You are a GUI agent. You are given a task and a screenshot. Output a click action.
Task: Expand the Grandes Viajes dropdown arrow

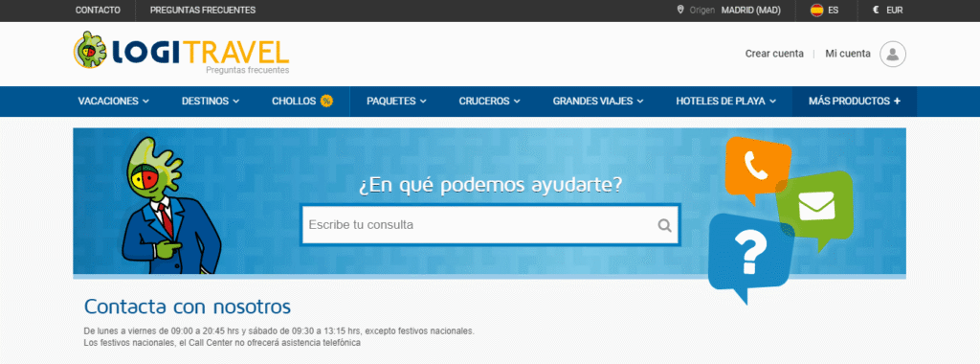click(x=640, y=102)
